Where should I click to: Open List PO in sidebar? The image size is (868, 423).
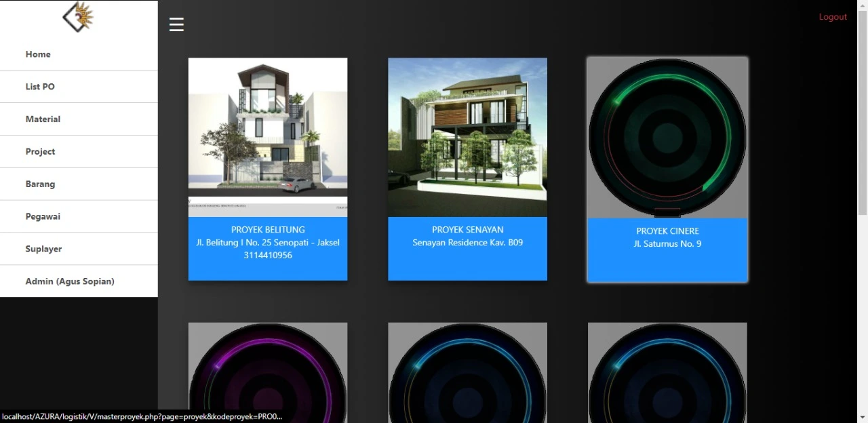point(40,87)
